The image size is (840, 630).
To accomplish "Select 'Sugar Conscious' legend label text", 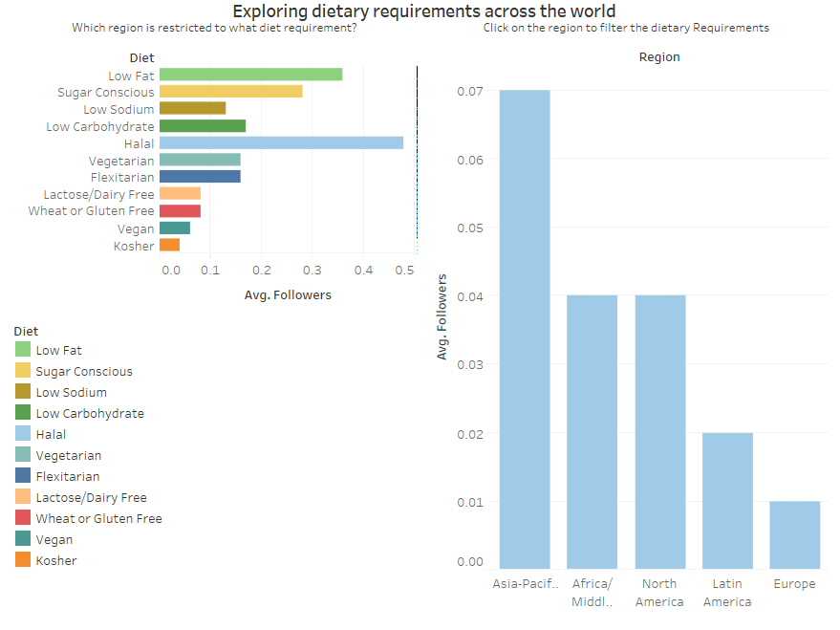I will (84, 371).
